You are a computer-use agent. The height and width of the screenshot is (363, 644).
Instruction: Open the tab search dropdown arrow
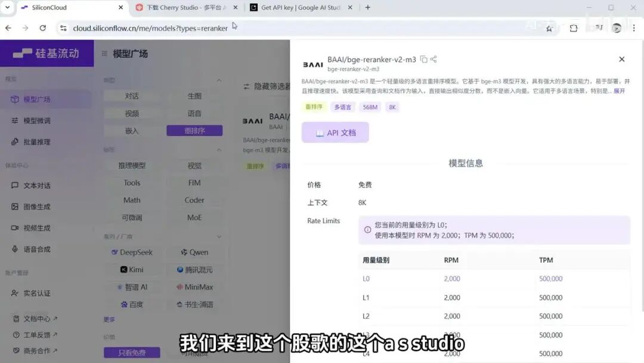[x=7, y=7]
